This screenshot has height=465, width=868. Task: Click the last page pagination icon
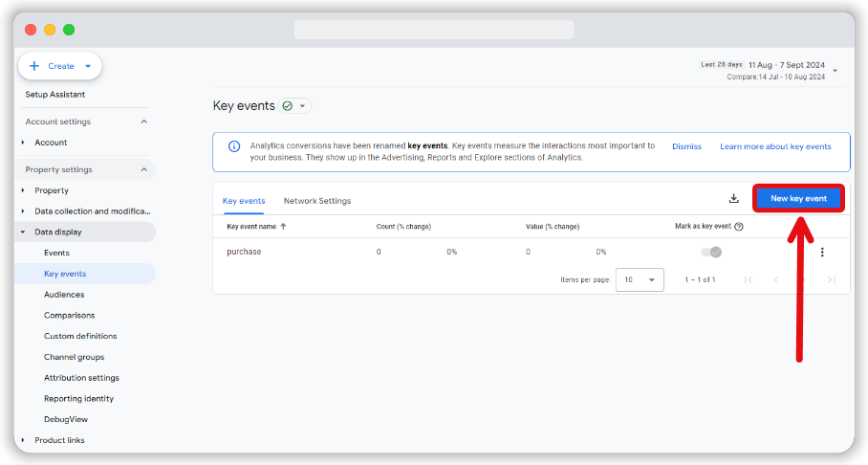(831, 280)
